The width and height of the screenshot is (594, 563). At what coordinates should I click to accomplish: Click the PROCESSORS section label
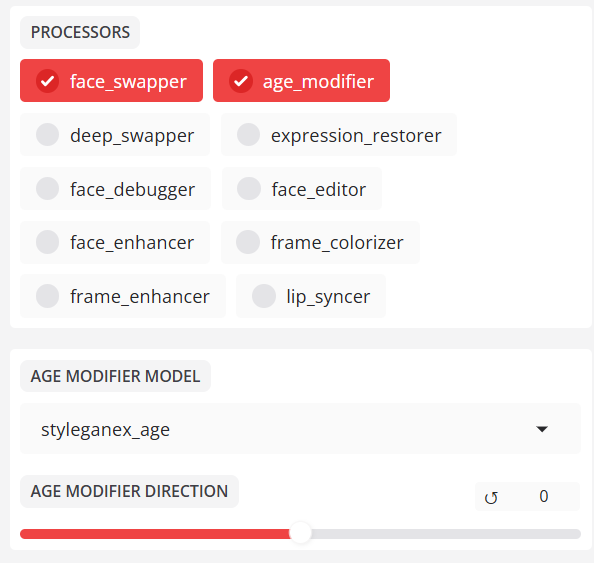click(x=80, y=33)
